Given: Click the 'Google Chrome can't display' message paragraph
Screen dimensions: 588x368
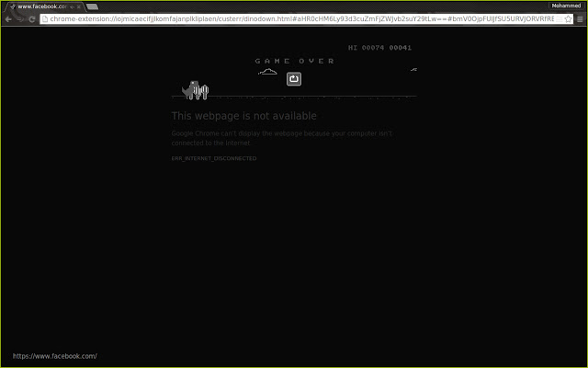Looking at the screenshot, I should 281,138.
